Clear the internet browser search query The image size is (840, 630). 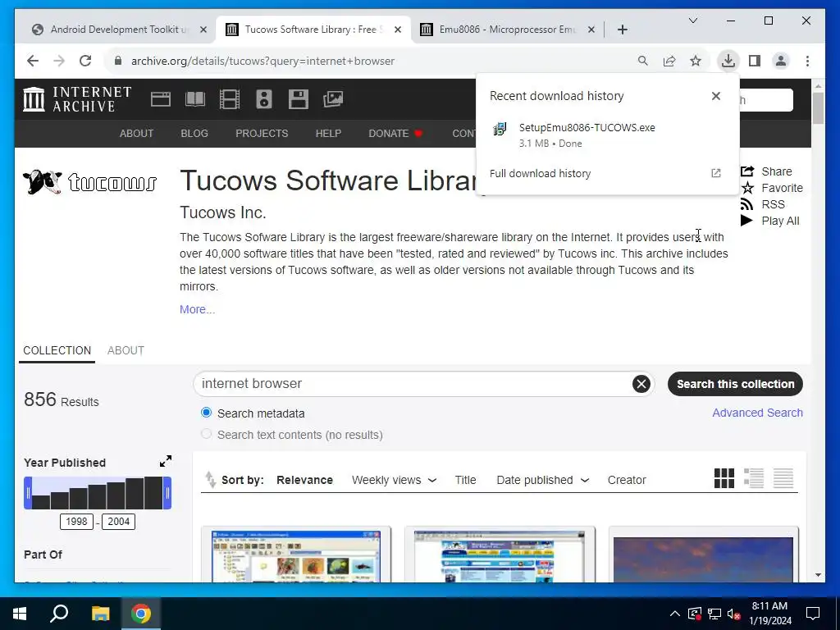pos(641,384)
